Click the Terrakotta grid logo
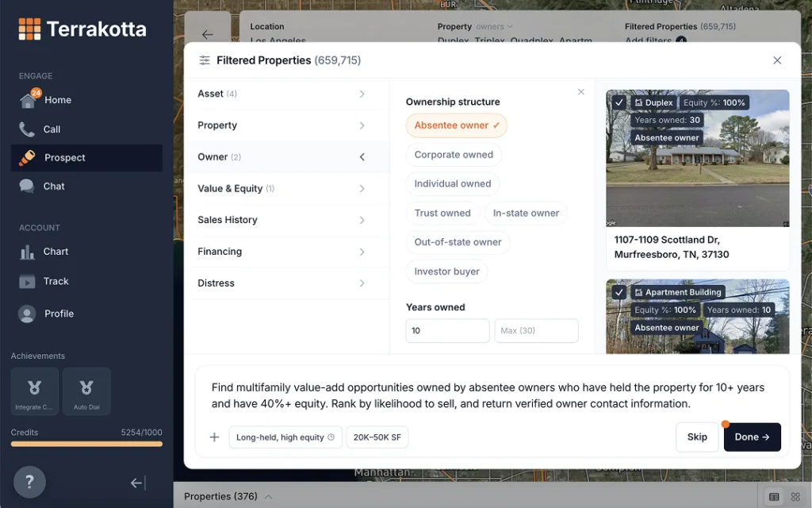 point(29,29)
